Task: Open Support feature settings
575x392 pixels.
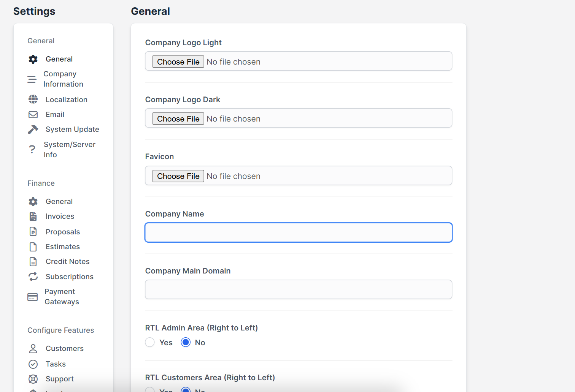Action: coord(60,379)
